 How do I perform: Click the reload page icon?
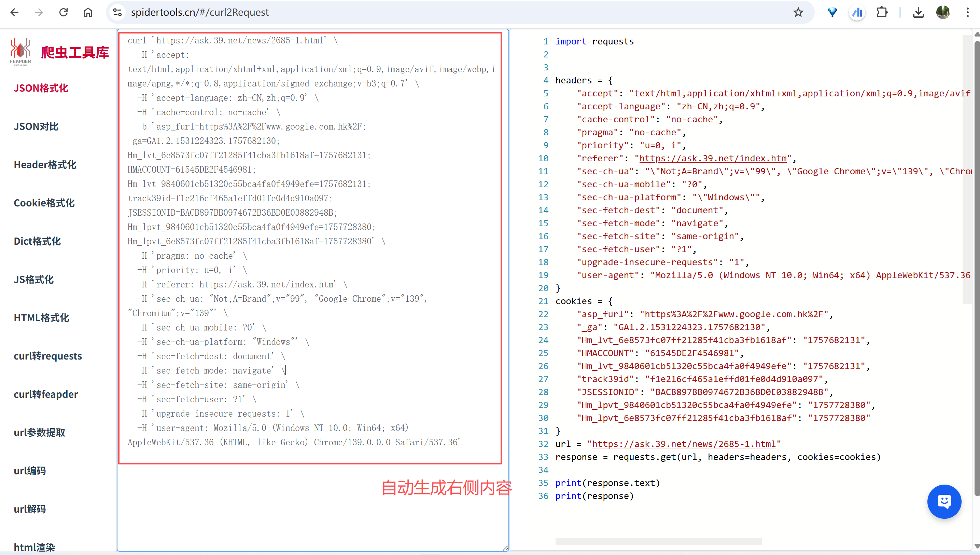pos(64,12)
